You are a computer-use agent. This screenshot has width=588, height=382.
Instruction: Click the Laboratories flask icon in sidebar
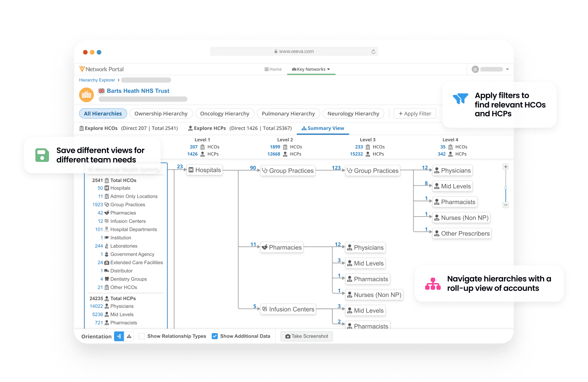pyautogui.click(x=107, y=246)
